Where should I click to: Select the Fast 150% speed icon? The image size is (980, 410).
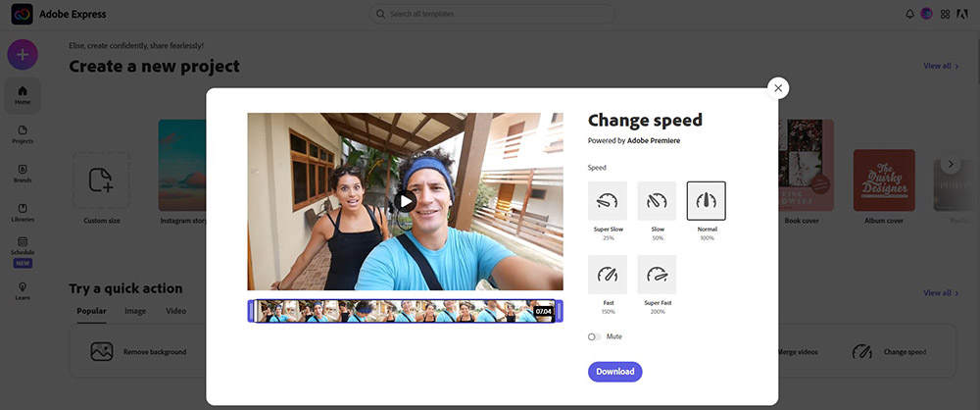[607, 275]
